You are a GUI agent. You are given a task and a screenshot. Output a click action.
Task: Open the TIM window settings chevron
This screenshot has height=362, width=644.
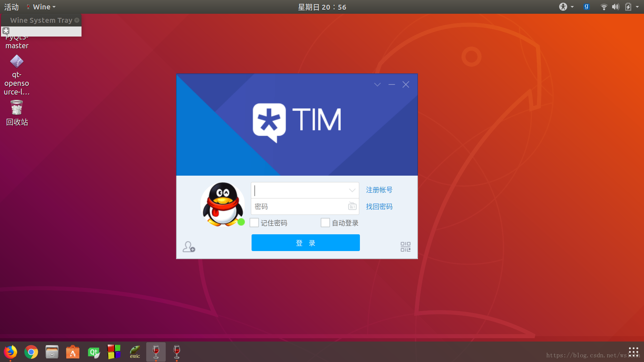(x=377, y=84)
